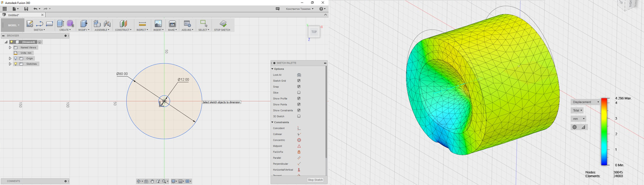Click the Press Pull modify icon

84,24
